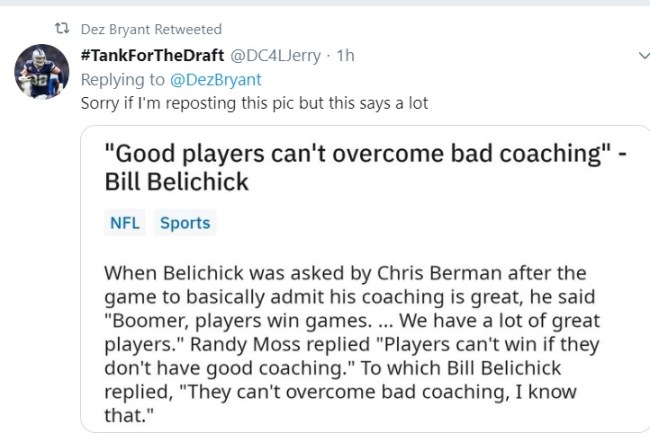Open the Dez Bryant Retweeted link
Screen dimensions: 650x442
point(151,29)
